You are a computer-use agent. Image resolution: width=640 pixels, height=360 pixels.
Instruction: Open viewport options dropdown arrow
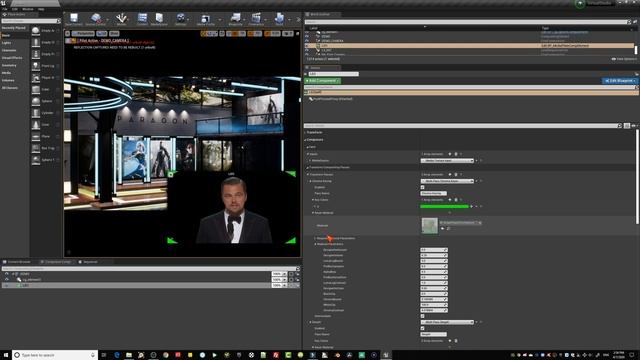[x=68, y=33]
